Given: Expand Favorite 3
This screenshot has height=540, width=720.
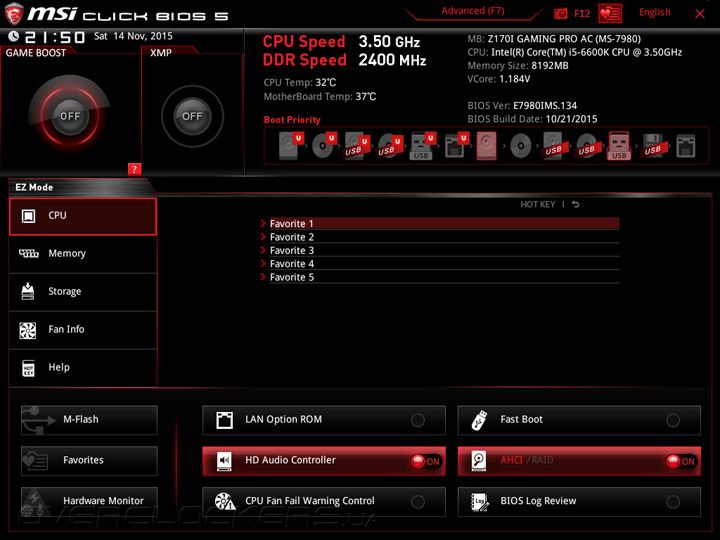Looking at the screenshot, I should [439, 250].
